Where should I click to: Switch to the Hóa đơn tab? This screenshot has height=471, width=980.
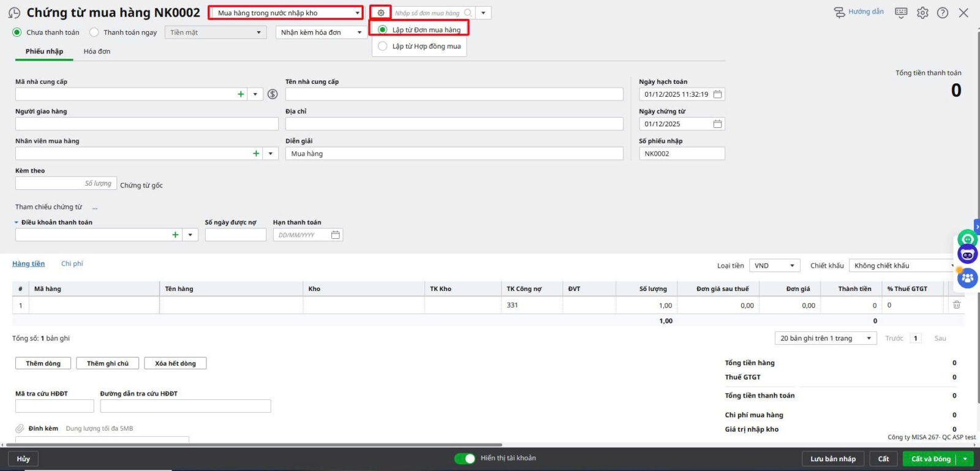(x=97, y=51)
